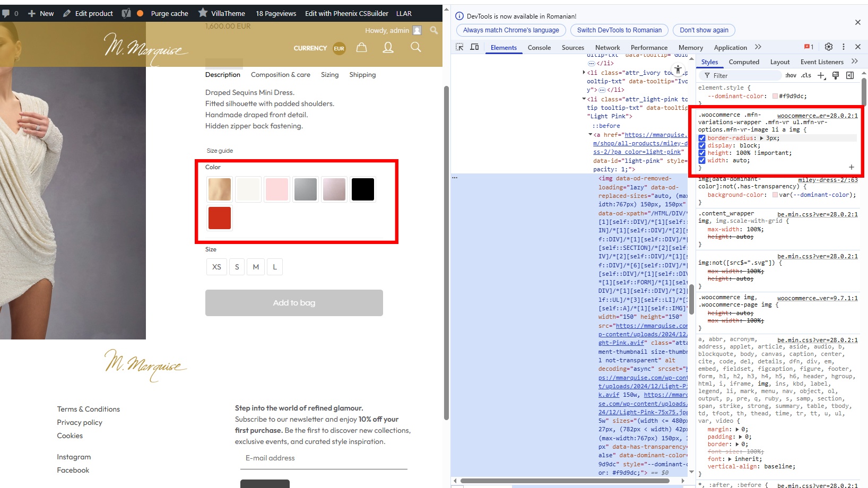Screen dimensions: 868x488
Task: Expand the attr_ivory li element node
Action: pyautogui.click(x=584, y=73)
